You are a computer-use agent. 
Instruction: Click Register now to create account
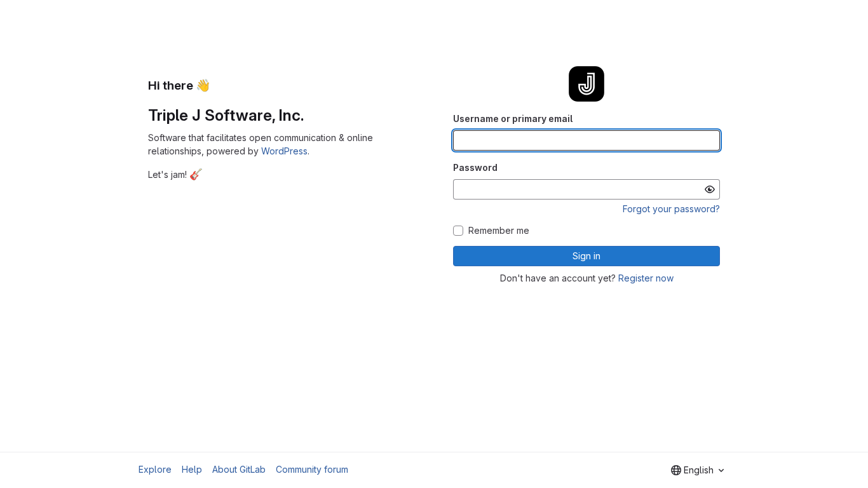click(646, 278)
